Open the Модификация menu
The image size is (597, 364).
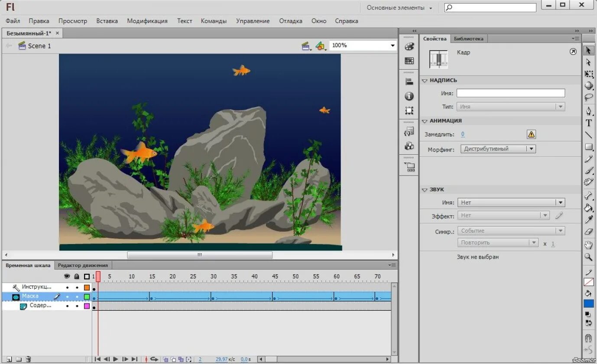pyautogui.click(x=147, y=21)
